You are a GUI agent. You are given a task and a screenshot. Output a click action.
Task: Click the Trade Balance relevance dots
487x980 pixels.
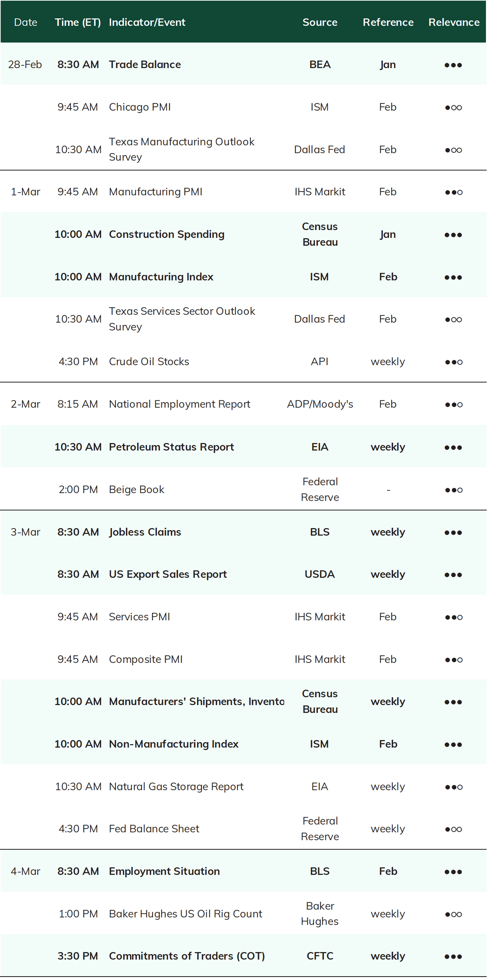tap(453, 65)
